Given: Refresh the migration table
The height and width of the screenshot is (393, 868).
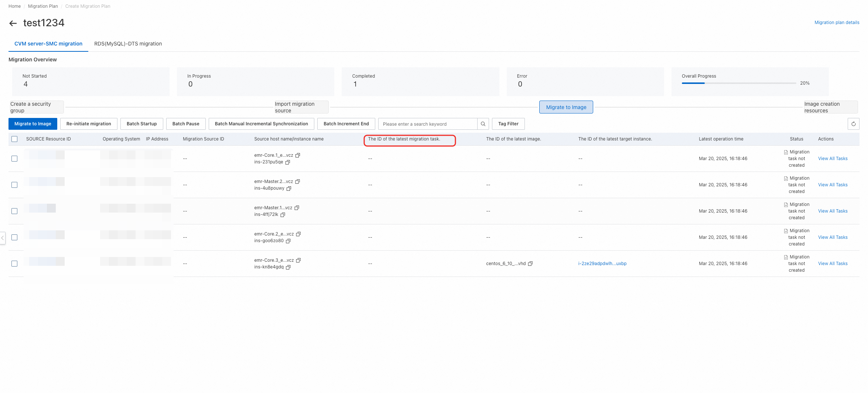Looking at the screenshot, I should click(853, 124).
